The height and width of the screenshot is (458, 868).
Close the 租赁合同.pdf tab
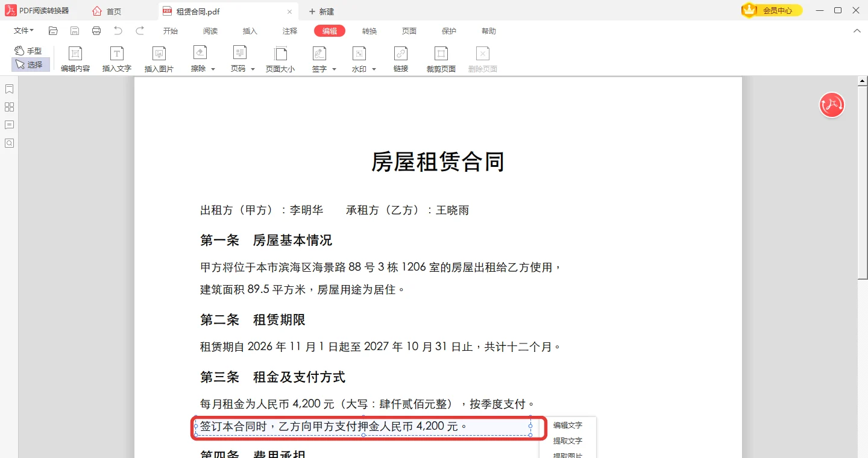pos(290,11)
